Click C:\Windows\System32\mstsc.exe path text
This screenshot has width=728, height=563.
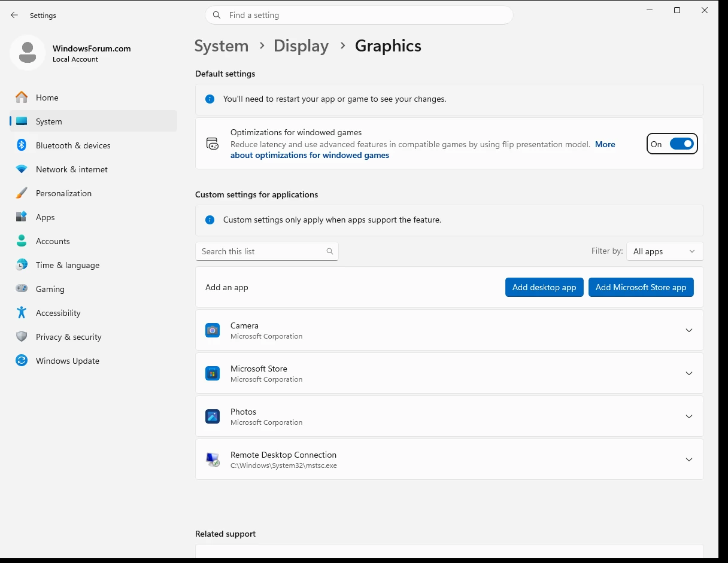point(284,465)
